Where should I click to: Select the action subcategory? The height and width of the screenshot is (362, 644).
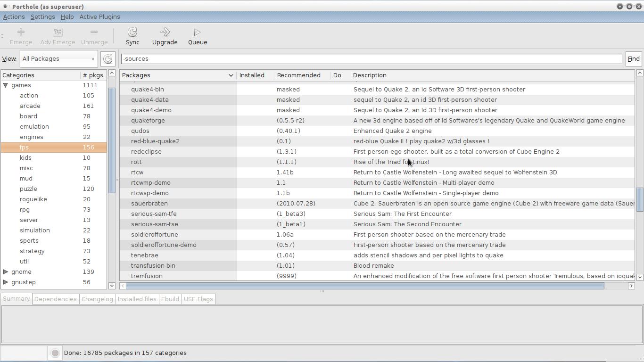point(54,96)
